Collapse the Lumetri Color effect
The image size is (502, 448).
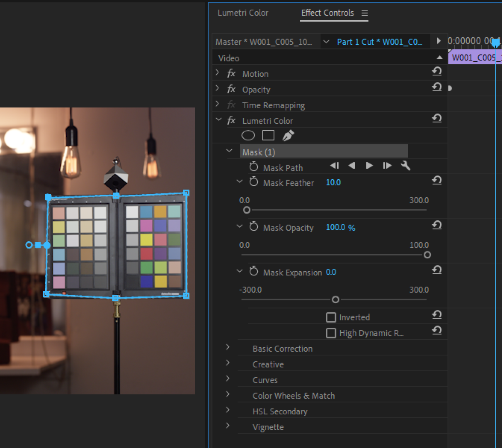[218, 120]
